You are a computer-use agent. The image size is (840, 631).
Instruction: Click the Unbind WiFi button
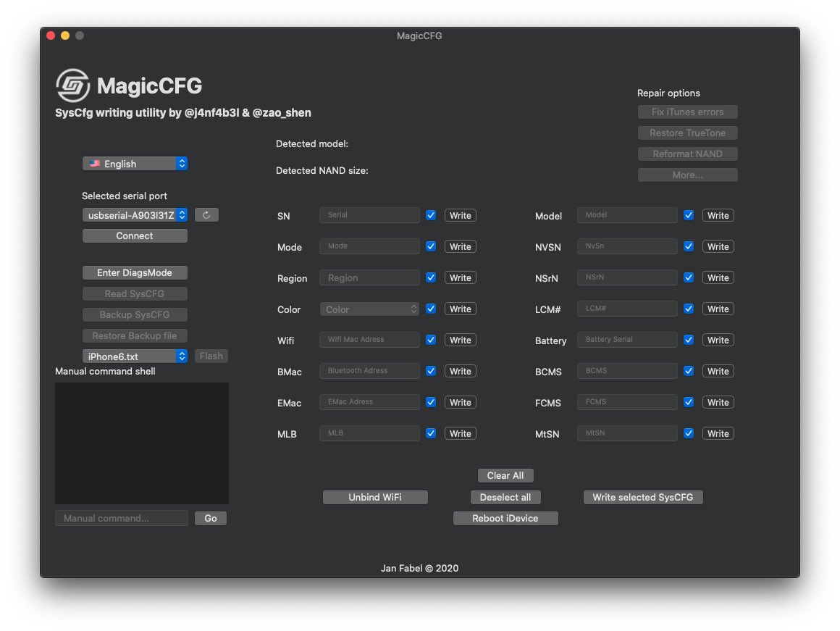[375, 498]
